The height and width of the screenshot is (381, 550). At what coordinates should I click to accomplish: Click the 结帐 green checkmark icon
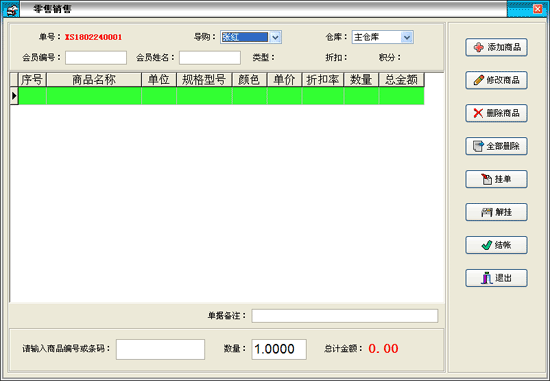(487, 245)
